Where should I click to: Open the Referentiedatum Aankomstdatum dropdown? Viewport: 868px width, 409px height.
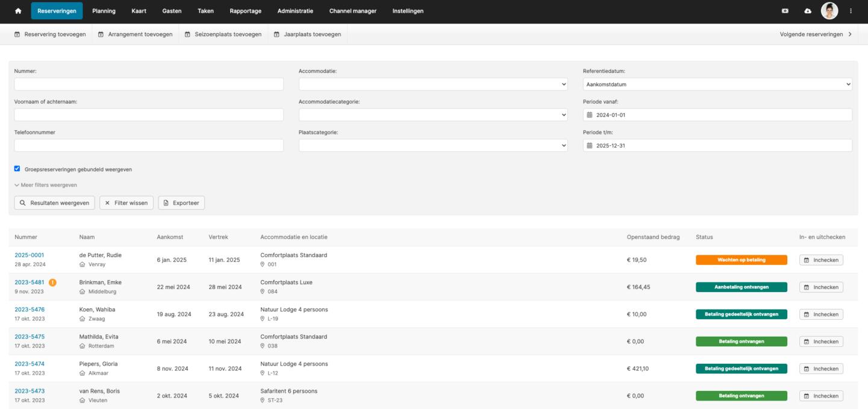(x=717, y=84)
